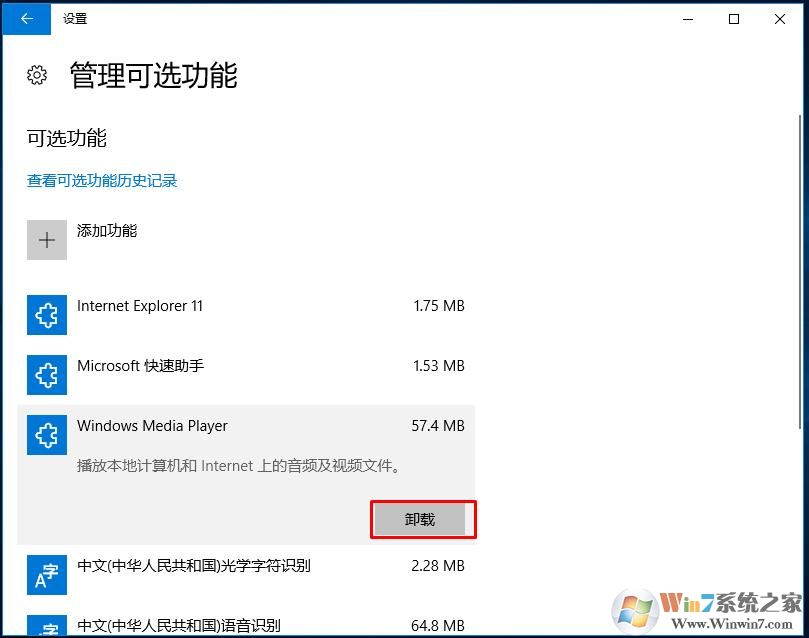Maximize the 设置 window
This screenshot has height=638, width=809.
pyautogui.click(x=734, y=18)
